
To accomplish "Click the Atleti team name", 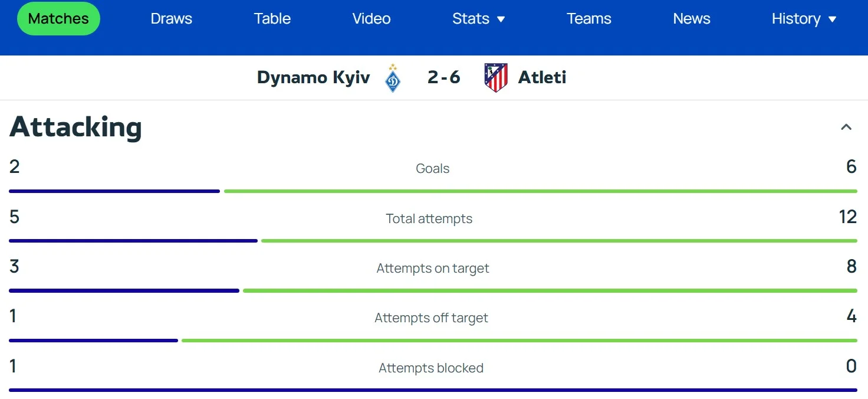I will pyautogui.click(x=542, y=77).
